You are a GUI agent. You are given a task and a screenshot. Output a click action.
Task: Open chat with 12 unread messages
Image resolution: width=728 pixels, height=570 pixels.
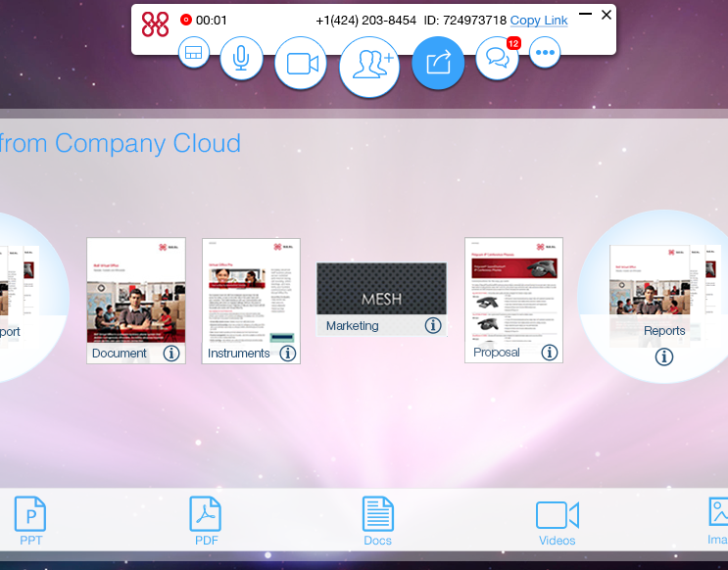[x=497, y=58]
